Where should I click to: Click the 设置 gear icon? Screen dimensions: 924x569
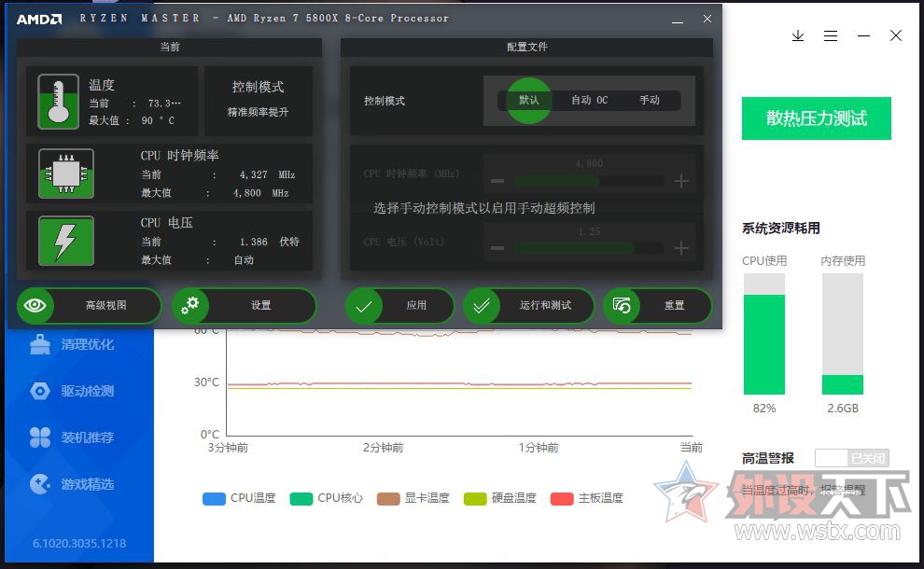(190, 305)
